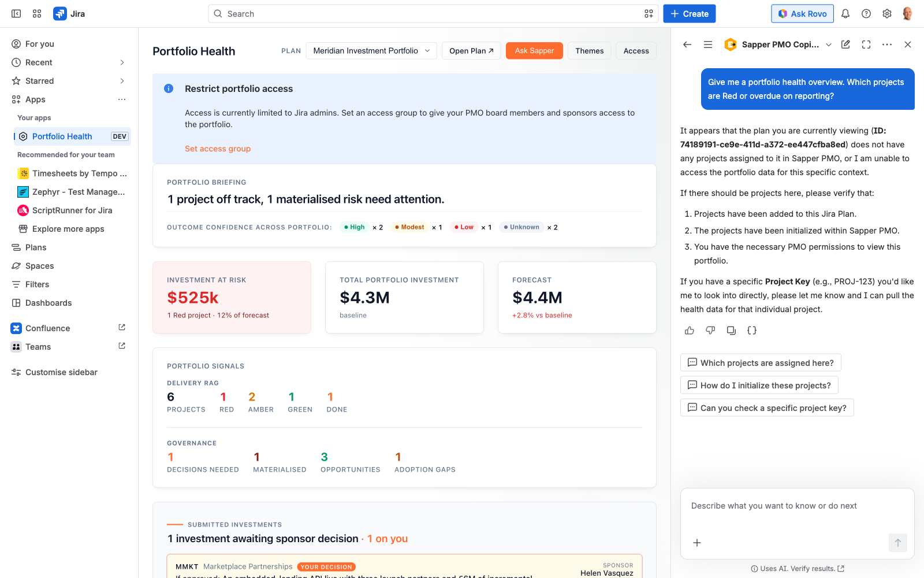Click the Amber delivery RAG count
This screenshot has width=924, height=578.
260,402
